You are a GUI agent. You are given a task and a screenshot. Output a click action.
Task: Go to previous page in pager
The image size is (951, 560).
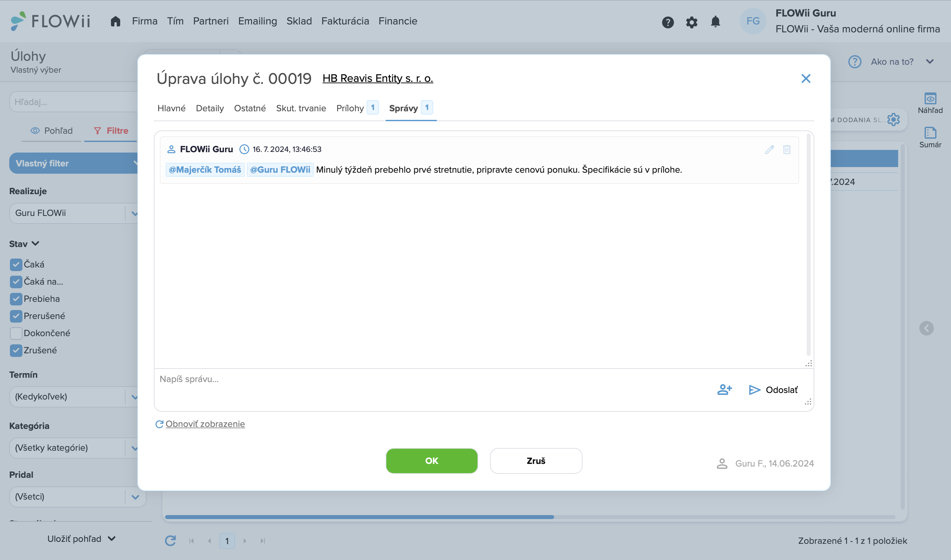pyautogui.click(x=209, y=541)
